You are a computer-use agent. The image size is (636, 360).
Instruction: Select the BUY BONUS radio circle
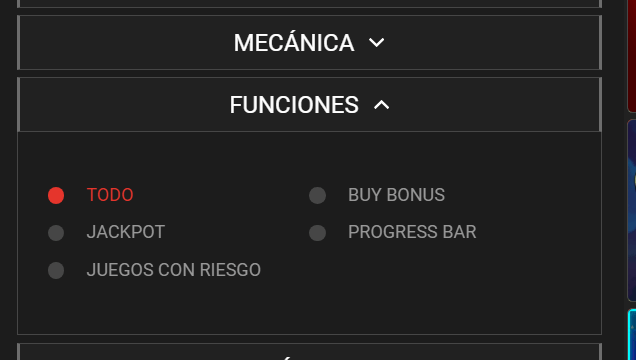pos(318,195)
